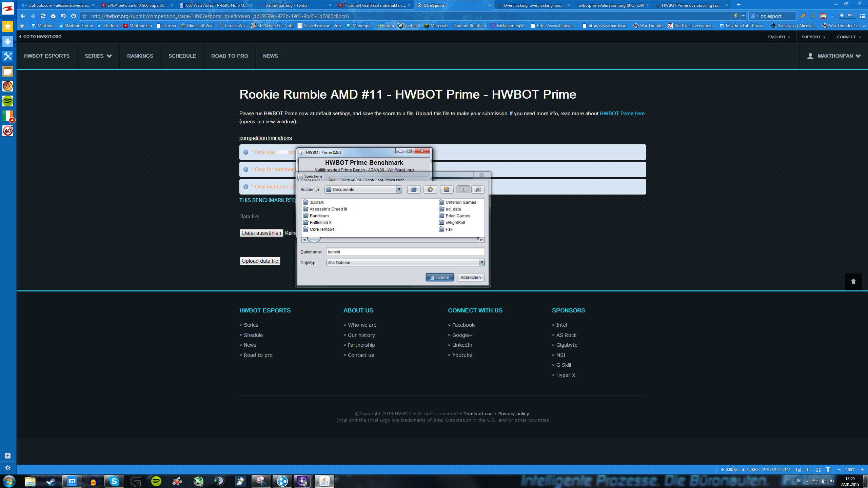Open the Maxthon downloads sidebar icon
The image size is (868, 488).
point(8,41)
